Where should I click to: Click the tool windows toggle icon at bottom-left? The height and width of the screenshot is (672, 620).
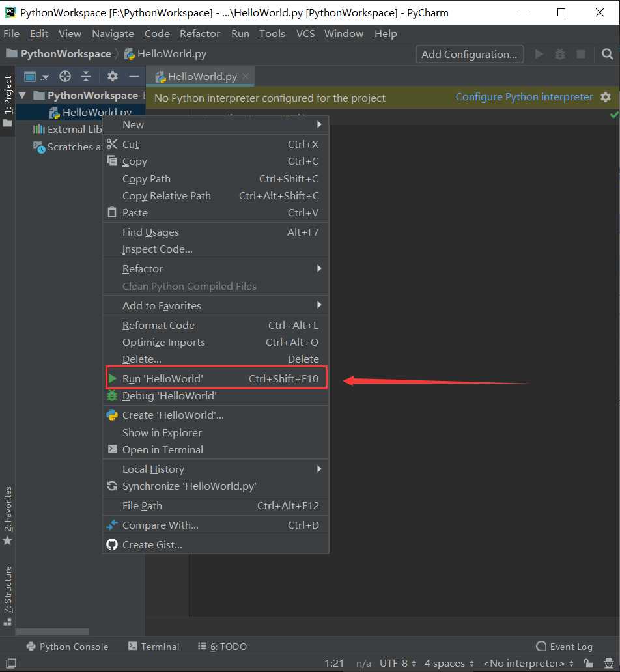(x=11, y=663)
